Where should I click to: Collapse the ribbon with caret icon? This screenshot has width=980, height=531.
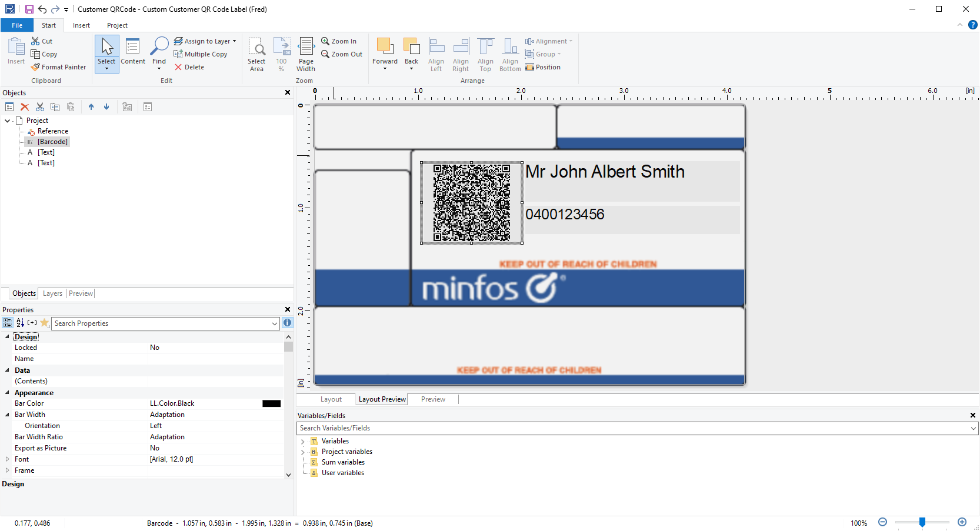(960, 25)
